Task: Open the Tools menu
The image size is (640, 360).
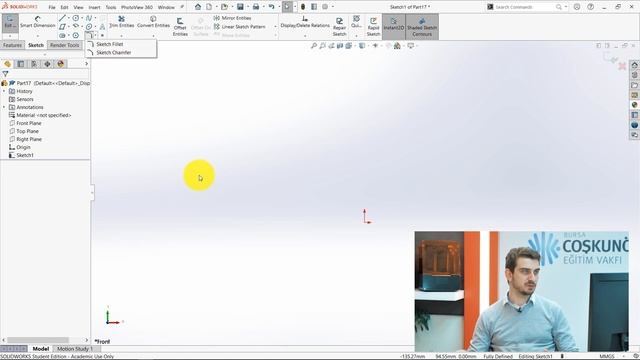Action: 111,7
